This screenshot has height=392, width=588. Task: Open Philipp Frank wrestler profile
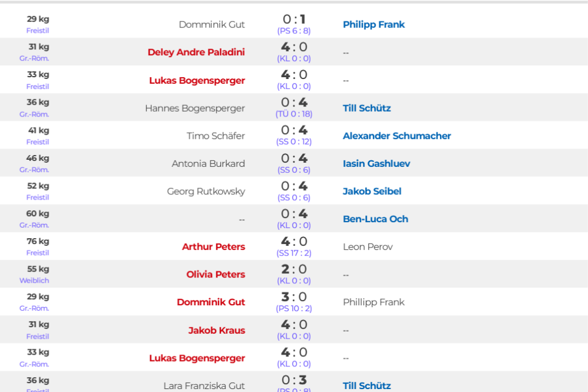(x=374, y=24)
